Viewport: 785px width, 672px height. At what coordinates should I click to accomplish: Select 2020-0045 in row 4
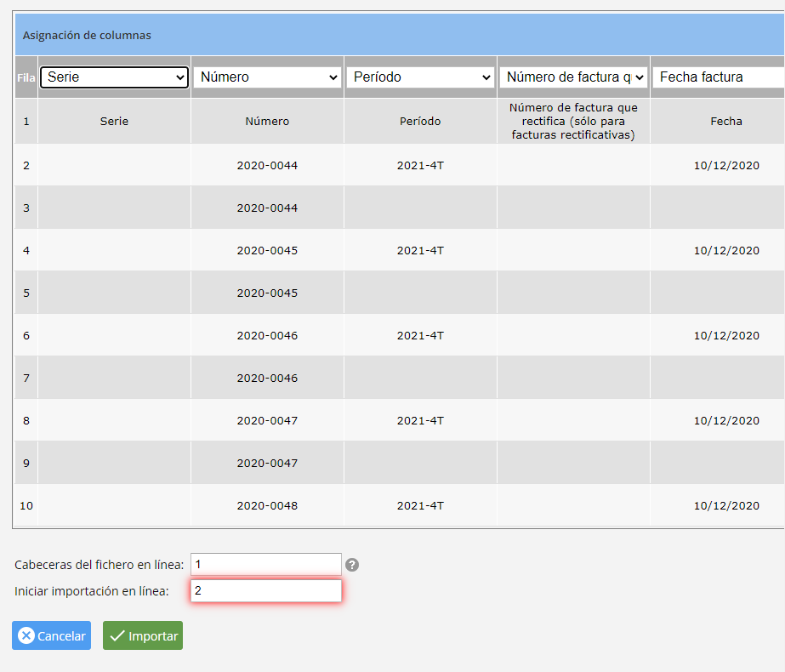point(267,250)
